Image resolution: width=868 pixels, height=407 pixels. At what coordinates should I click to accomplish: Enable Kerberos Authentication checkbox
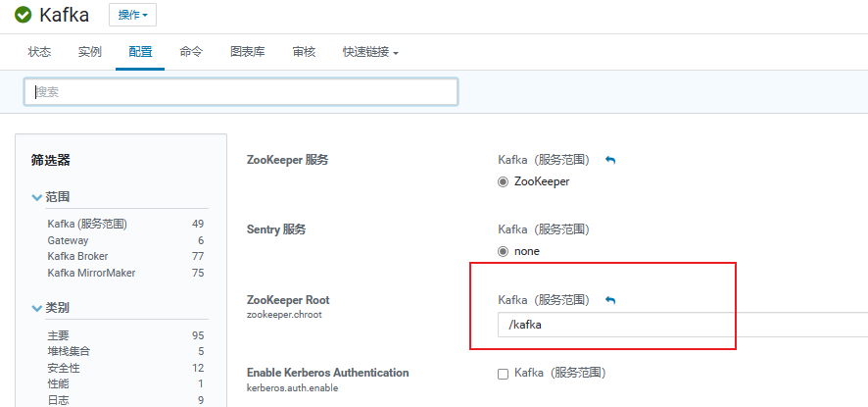[x=504, y=374]
